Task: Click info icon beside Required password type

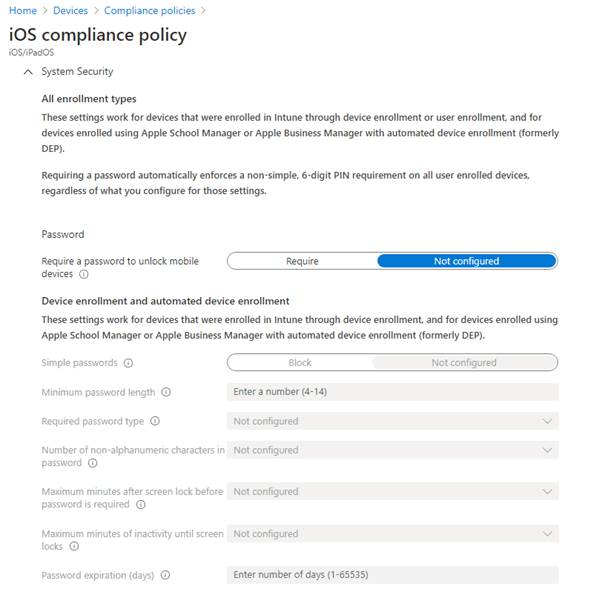Action: [x=155, y=421]
